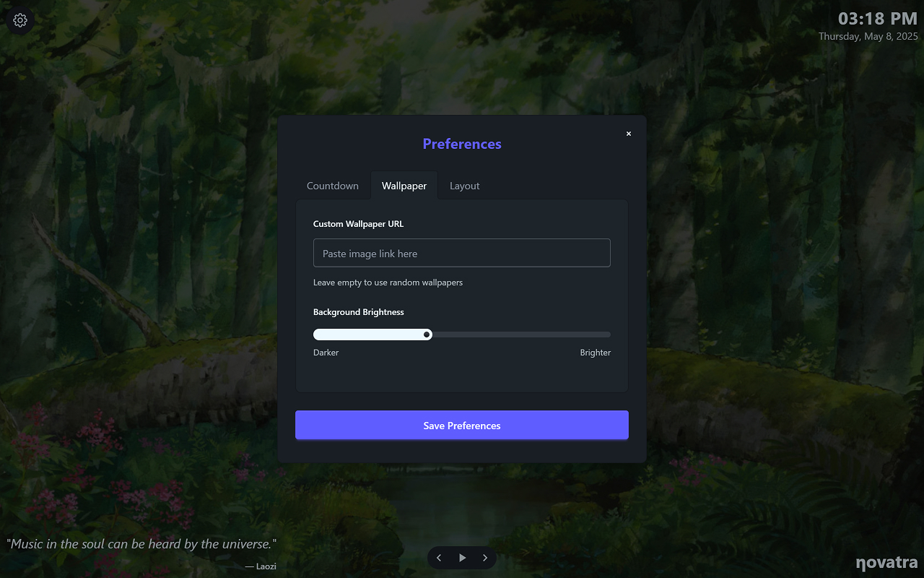Play the music with the play icon
Image resolution: width=924 pixels, height=578 pixels.
pos(462,558)
